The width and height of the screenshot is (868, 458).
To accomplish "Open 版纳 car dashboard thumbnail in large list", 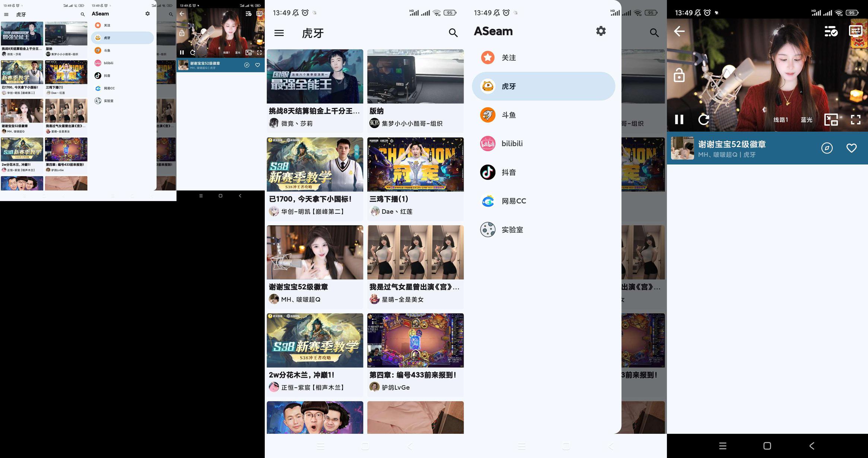I will click(416, 76).
